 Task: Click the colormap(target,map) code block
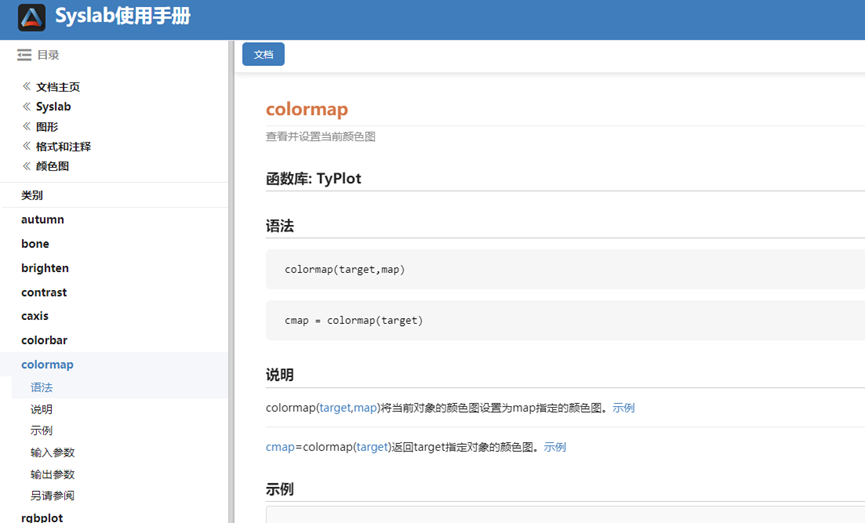pos(565,269)
